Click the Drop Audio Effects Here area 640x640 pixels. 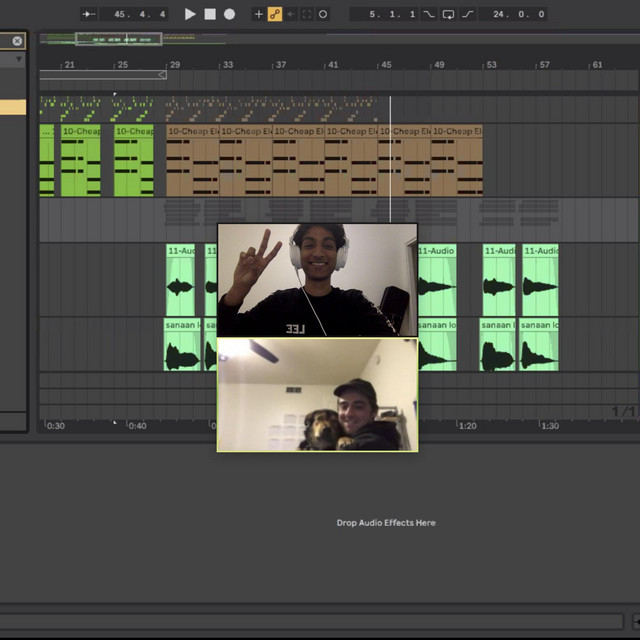pos(385,522)
